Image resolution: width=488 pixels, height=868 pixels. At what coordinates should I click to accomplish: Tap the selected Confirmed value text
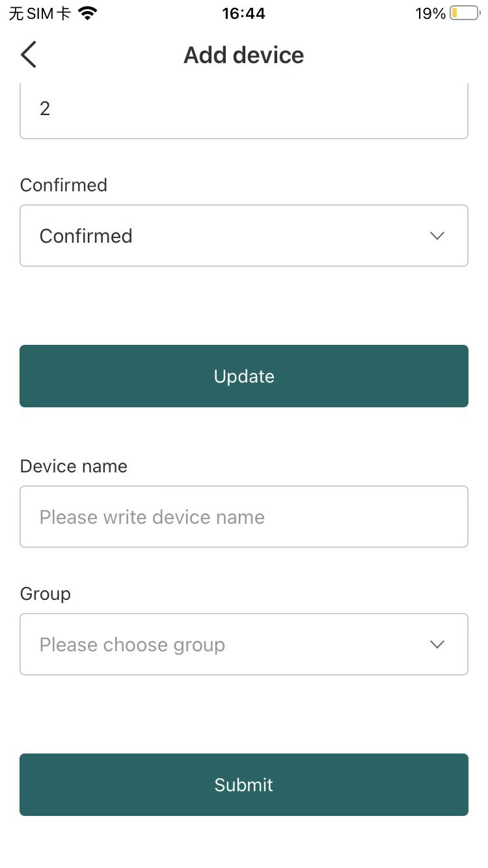86,236
